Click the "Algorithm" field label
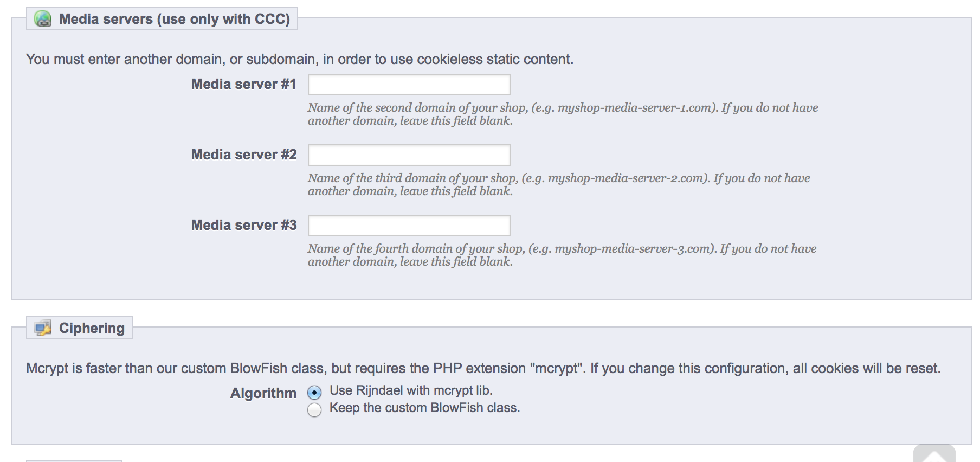The image size is (980, 462). (263, 393)
